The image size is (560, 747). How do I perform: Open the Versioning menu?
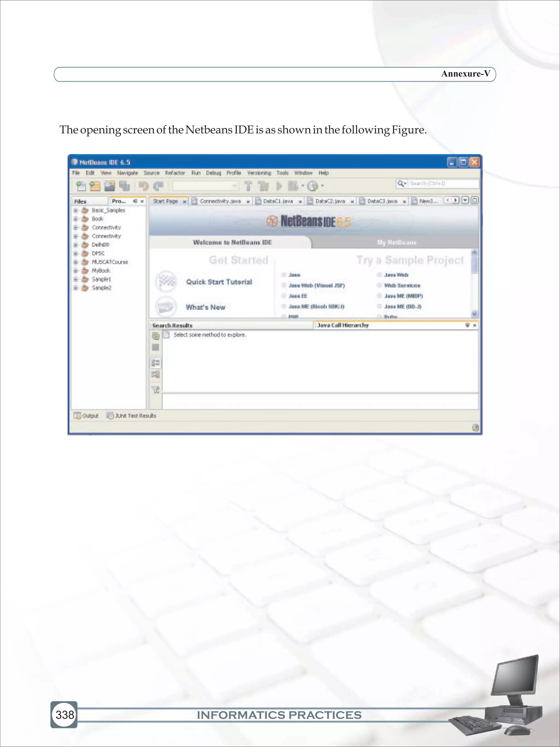259,173
